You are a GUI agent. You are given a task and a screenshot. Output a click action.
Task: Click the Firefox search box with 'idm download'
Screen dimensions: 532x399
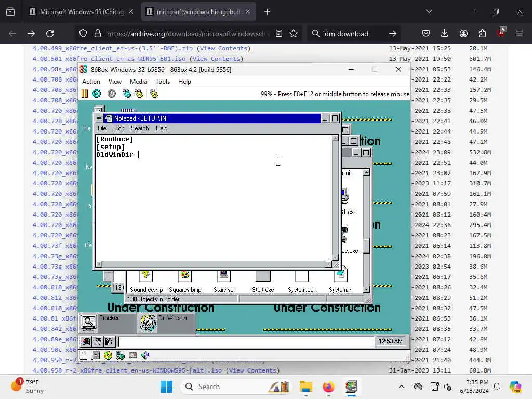354,34
